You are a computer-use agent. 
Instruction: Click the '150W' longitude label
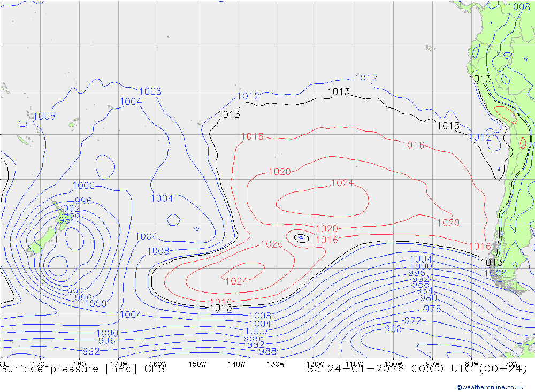coord(197,364)
